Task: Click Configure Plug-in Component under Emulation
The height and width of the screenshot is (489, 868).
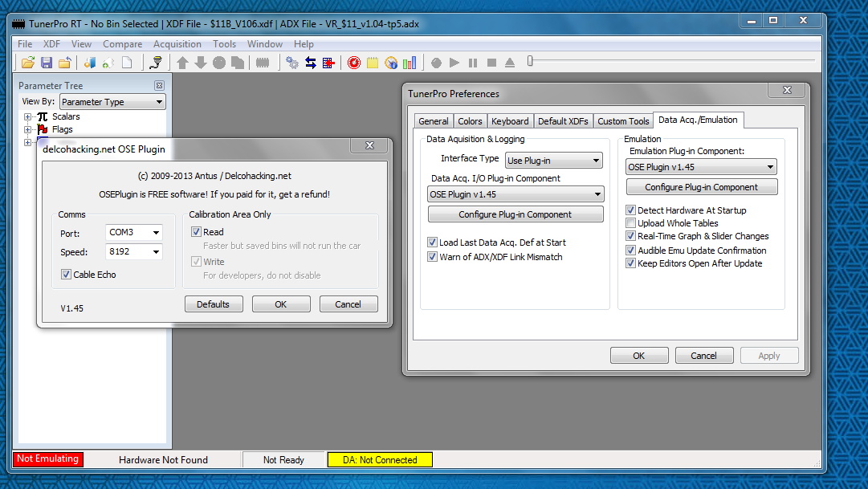Action: [x=701, y=187]
